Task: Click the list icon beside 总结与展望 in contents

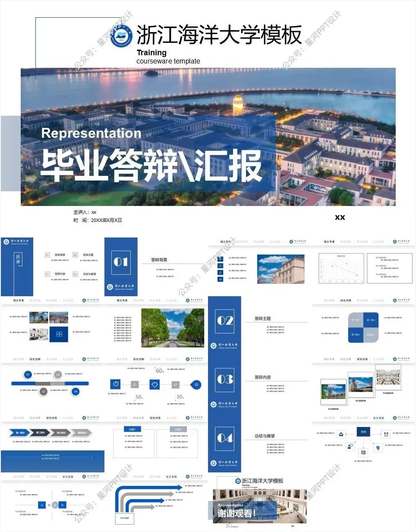Action: coord(75,274)
